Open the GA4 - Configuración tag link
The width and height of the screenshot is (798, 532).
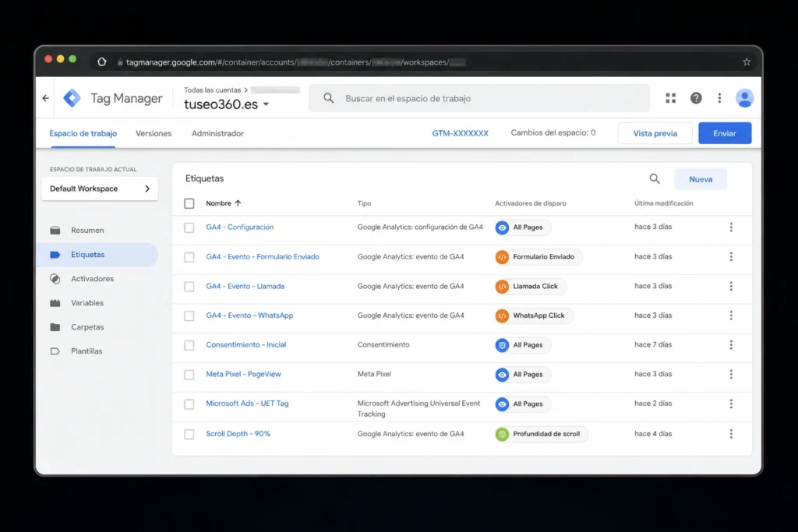tap(240, 227)
